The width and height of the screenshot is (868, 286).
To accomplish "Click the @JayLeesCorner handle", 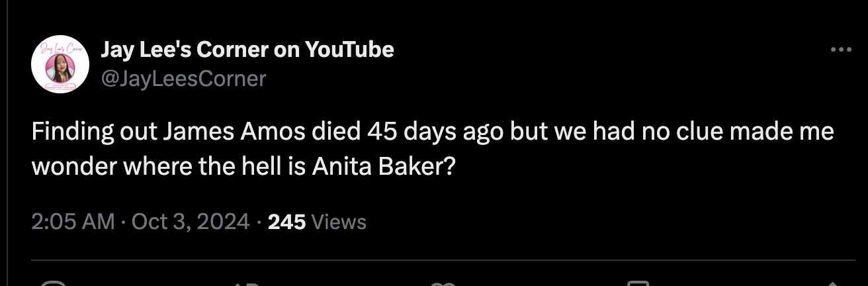I will (x=183, y=79).
